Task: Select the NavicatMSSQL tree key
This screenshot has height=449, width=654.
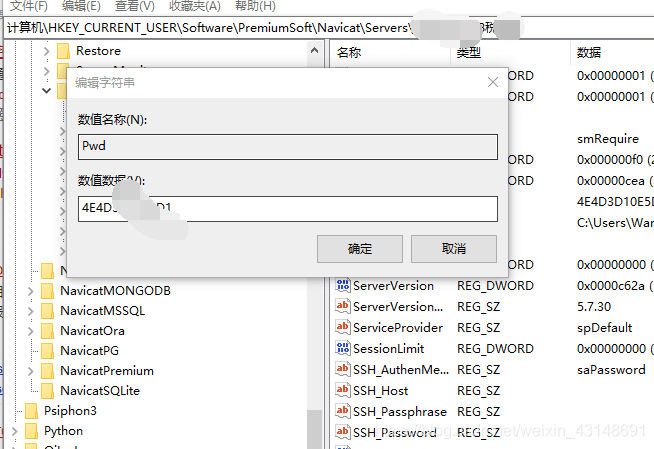Action: pyautogui.click(x=103, y=311)
